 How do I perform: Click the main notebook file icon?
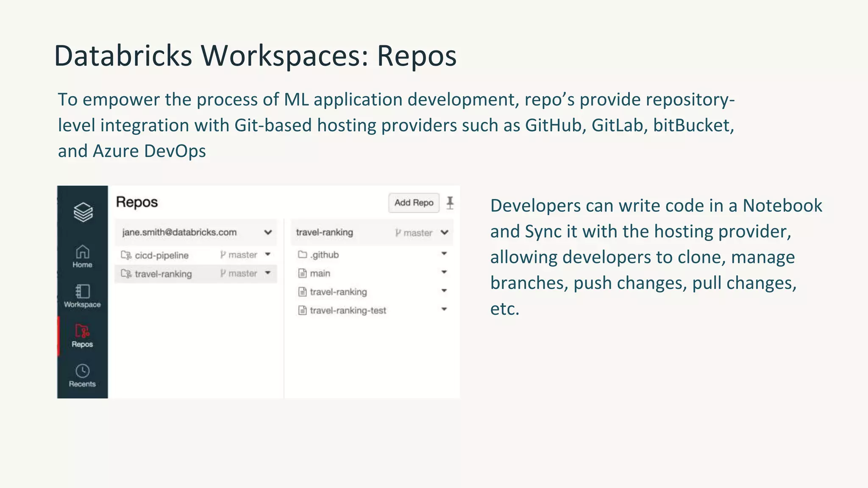302,273
